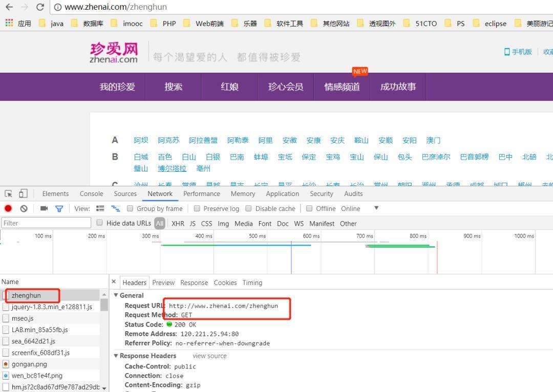Screen dimensions: 553x392
Task: Open 搜索 in the purple nav bar
Action: [x=174, y=86]
